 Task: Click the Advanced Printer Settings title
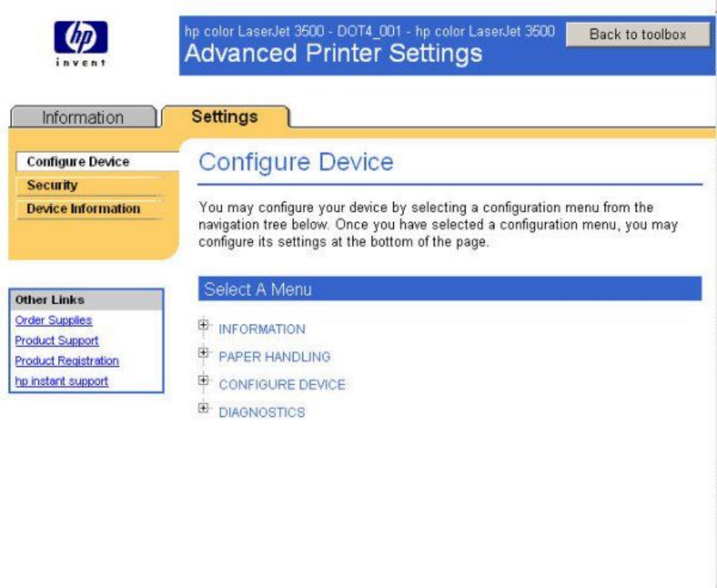point(333,53)
